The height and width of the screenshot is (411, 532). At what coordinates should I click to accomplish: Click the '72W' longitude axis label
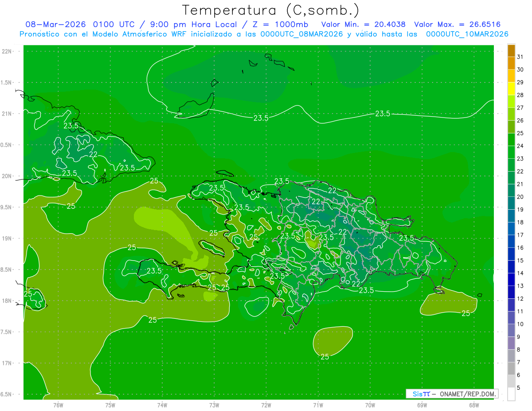coord(266,405)
